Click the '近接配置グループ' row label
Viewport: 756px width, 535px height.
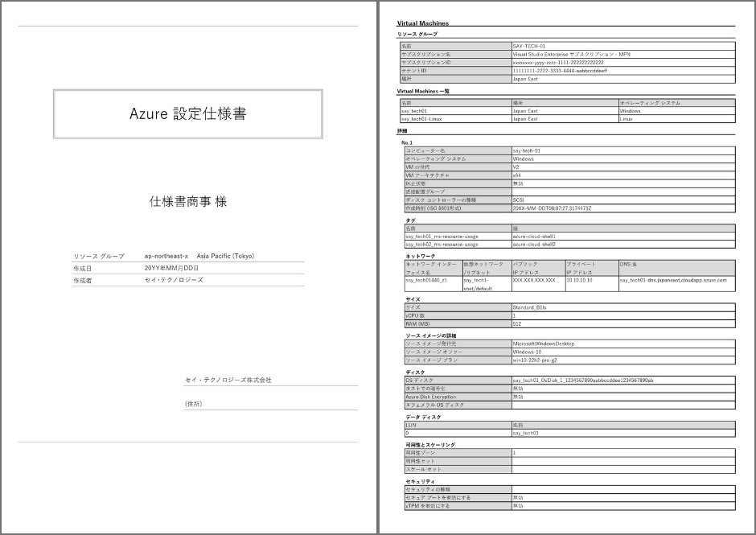[425, 192]
